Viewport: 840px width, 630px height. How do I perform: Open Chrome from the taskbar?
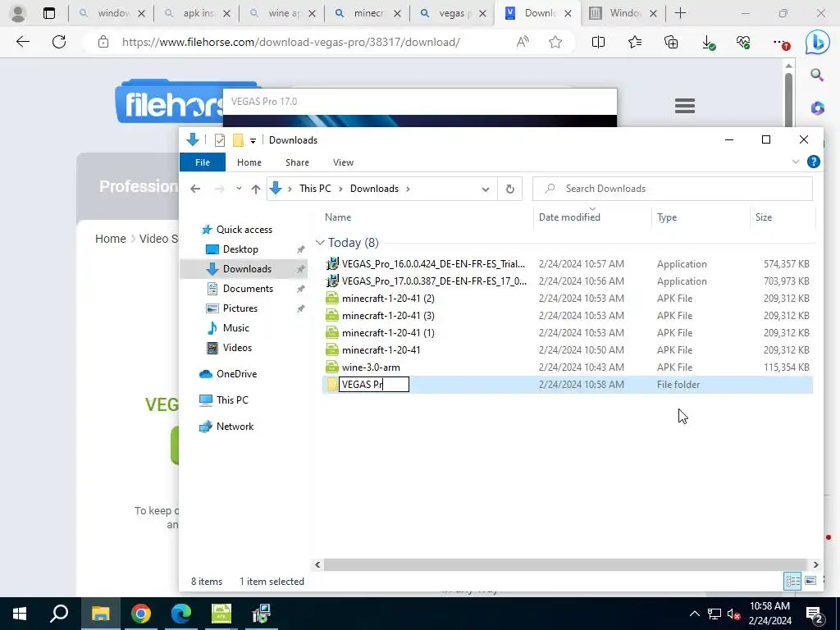click(140, 614)
